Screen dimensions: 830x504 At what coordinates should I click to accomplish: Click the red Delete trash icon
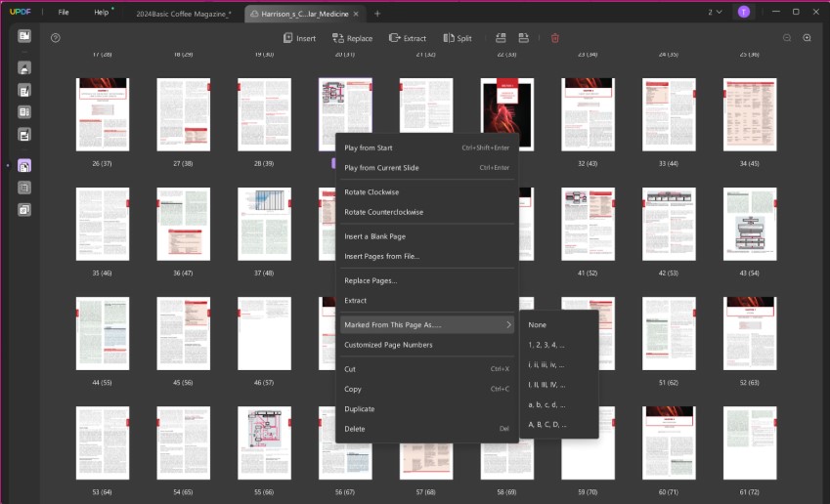(x=555, y=38)
